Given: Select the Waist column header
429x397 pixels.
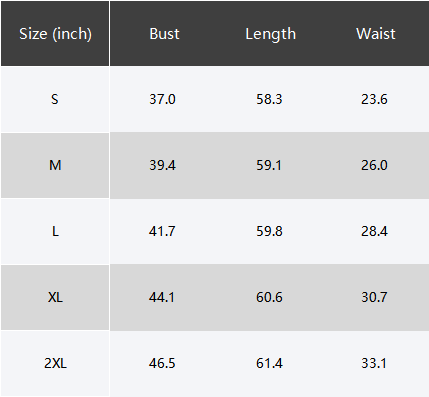Looking at the screenshot, I should coord(376,34).
